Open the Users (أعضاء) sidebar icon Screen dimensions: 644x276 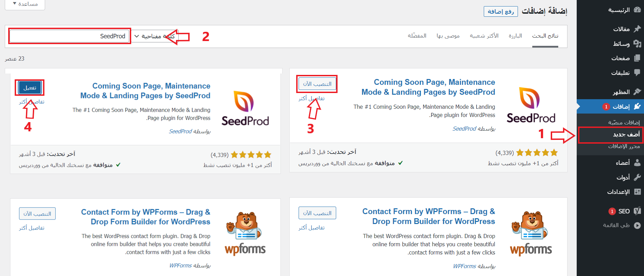[637, 162]
